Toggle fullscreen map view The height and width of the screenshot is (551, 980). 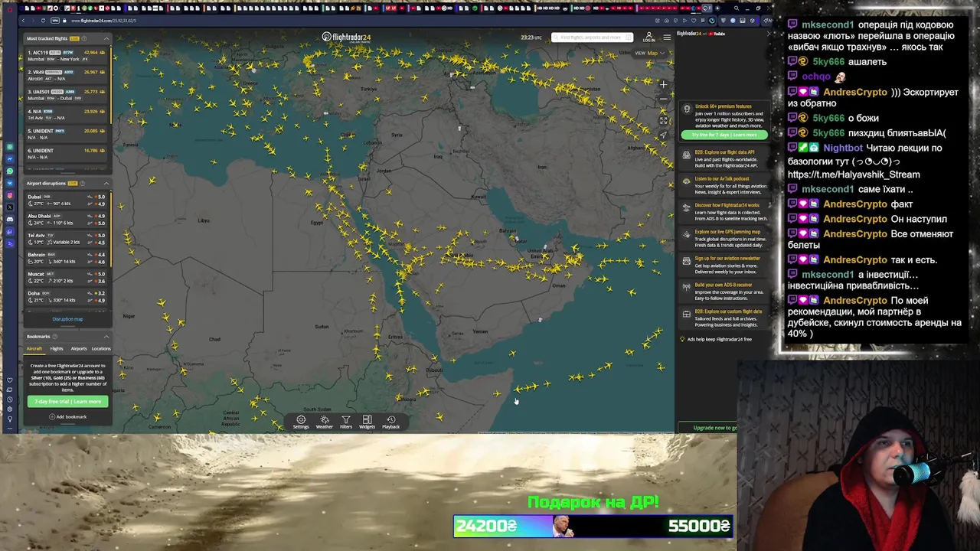663,120
